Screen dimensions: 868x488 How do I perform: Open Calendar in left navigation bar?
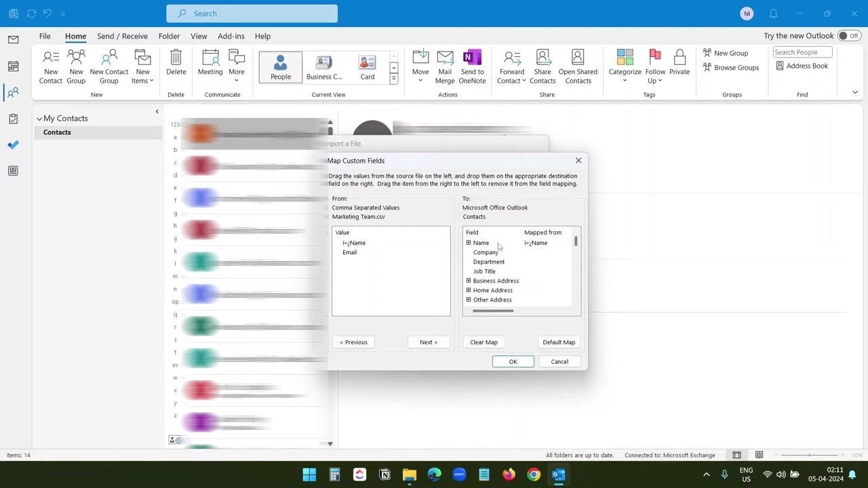click(13, 66)
